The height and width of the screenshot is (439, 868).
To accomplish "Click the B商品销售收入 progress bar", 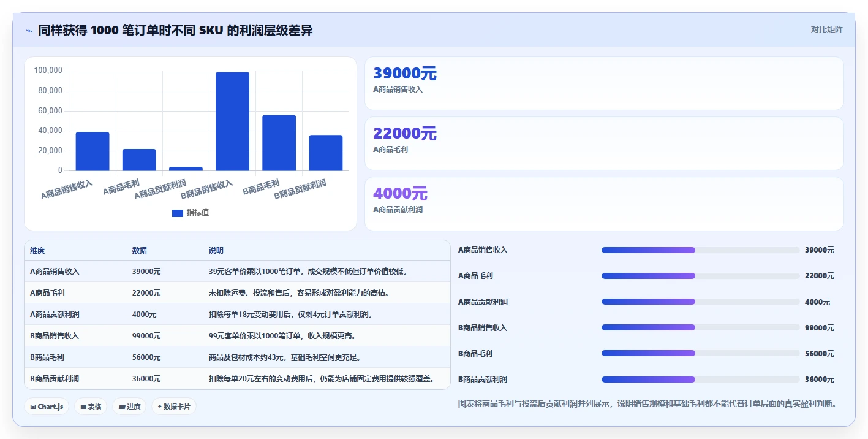I will coord(701,327).
